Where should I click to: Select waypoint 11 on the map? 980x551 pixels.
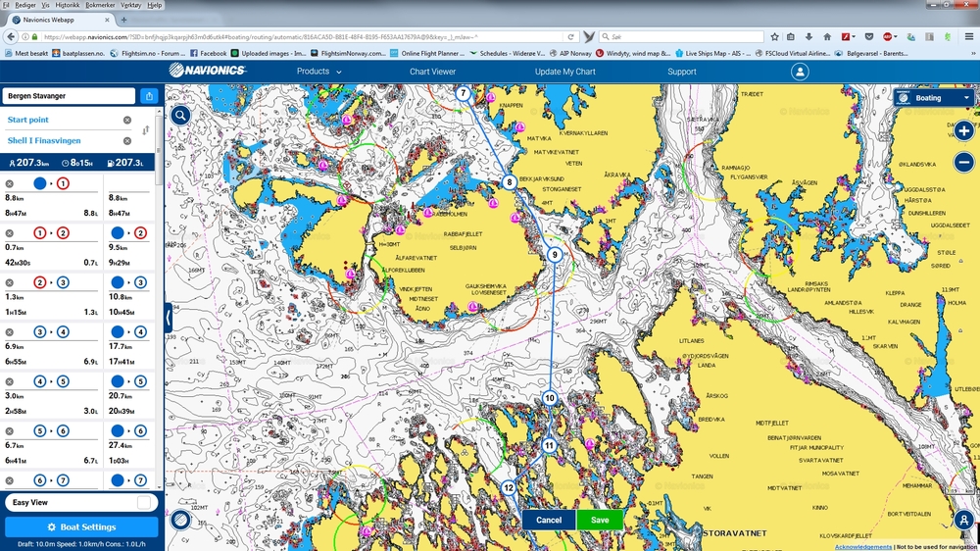pyautogui.click(x=549, y=445)
